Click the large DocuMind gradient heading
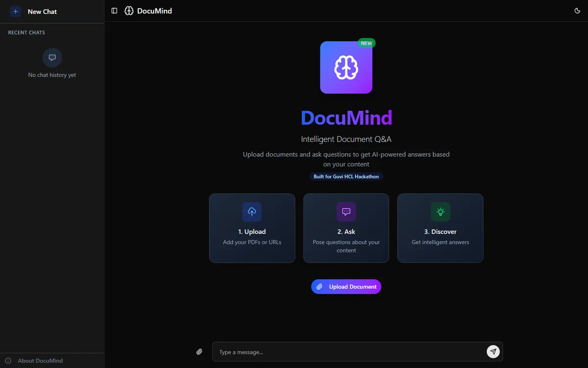 pyautogui.click(x=346, y=118)
